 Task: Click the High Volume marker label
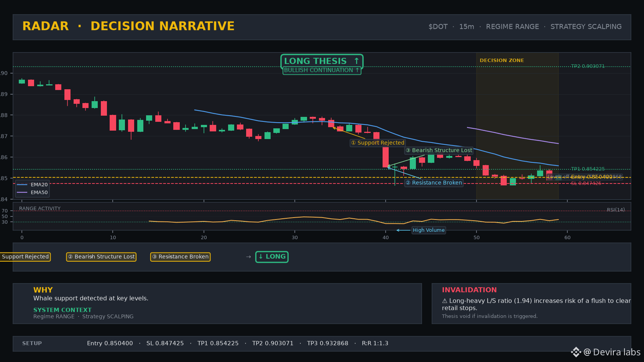pos(429,230)
